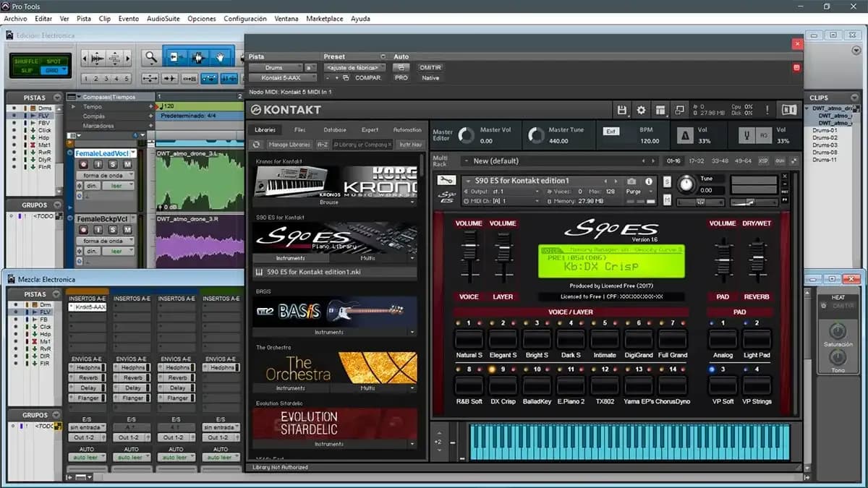
Task: Click the wrench icon on the S90 ES instrument
Action: [446, 181]
